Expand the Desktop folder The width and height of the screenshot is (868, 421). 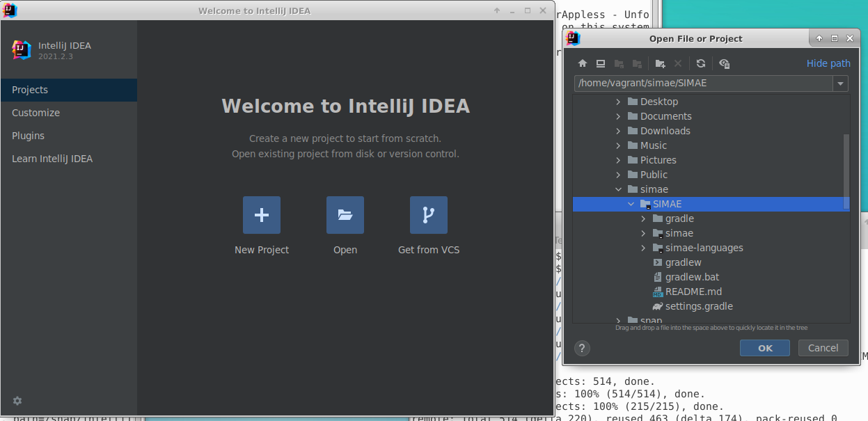[618, 102]
